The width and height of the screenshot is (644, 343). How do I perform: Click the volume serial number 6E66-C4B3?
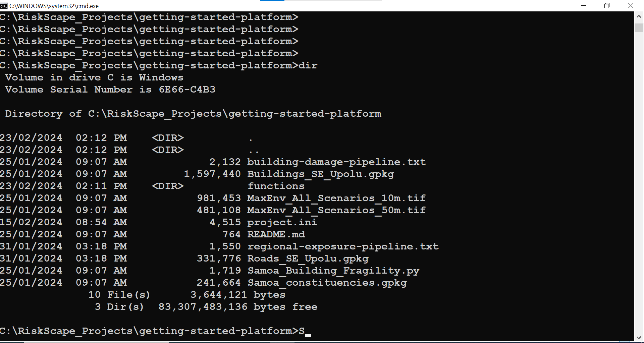[187, 90]
